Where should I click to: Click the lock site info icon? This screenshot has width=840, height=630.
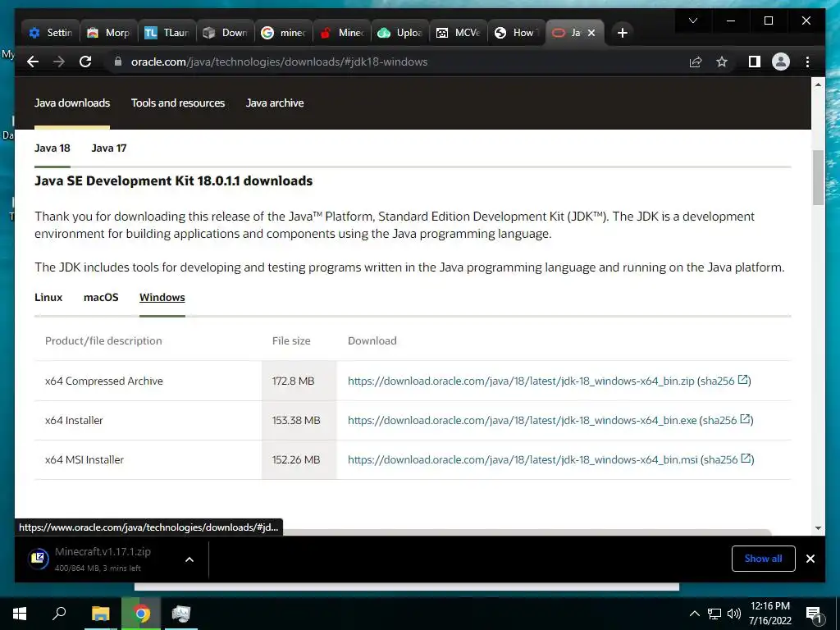118,62
